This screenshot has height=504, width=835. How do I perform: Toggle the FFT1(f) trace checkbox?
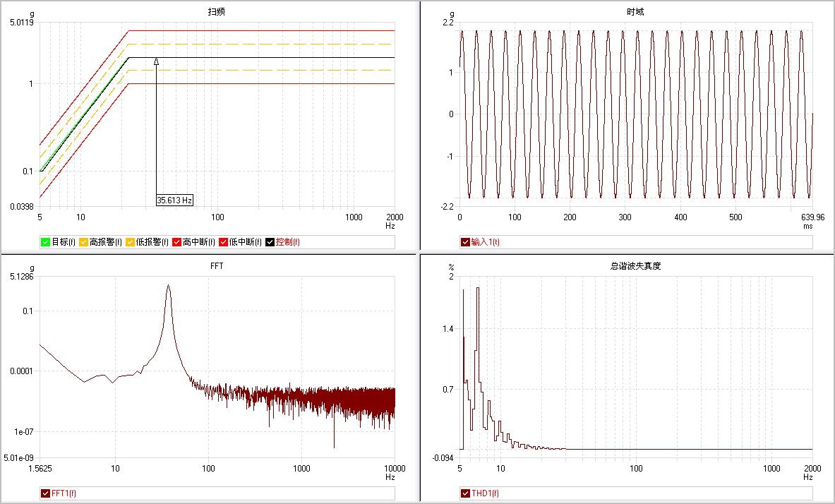coord(45,493)
